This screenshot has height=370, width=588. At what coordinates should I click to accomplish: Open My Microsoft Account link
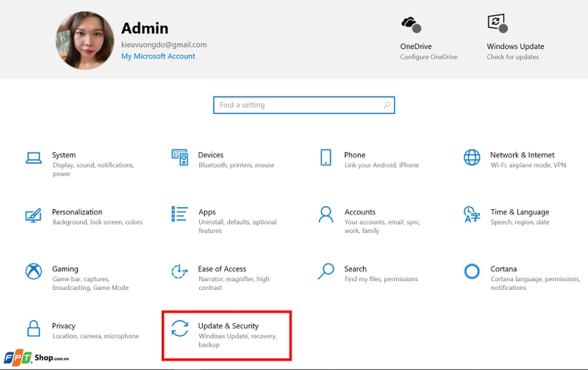[x=158, y=57]
